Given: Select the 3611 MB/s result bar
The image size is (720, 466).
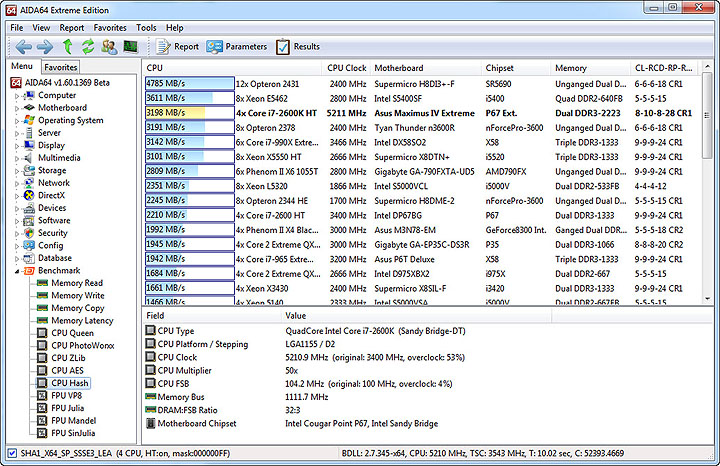Looking at the screenshot, I should [x=189, y=98].
